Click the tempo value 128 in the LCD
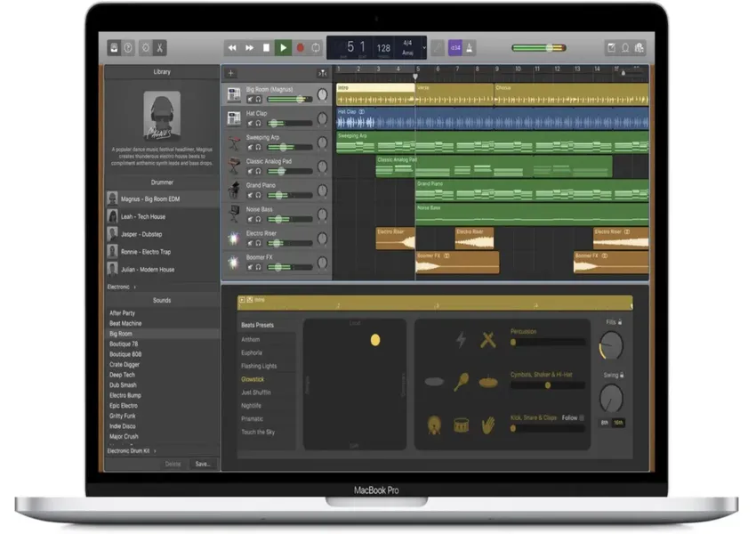 click(x=383, y=48)
